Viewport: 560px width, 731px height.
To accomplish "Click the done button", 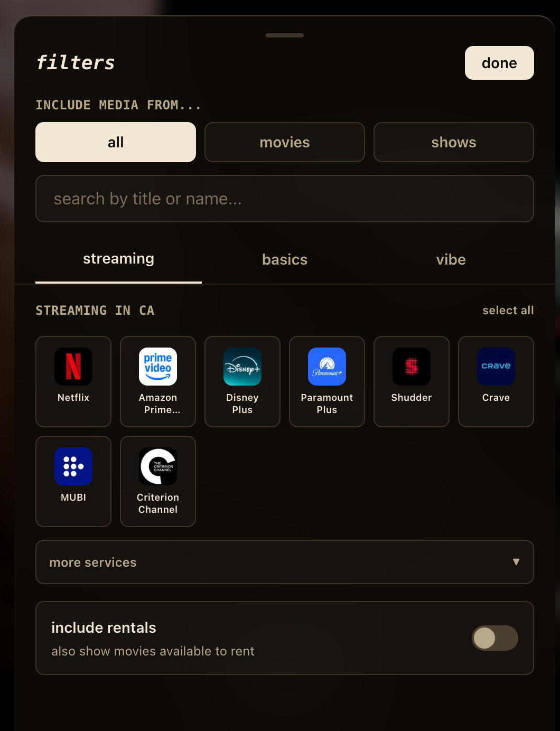I will 499,63.
